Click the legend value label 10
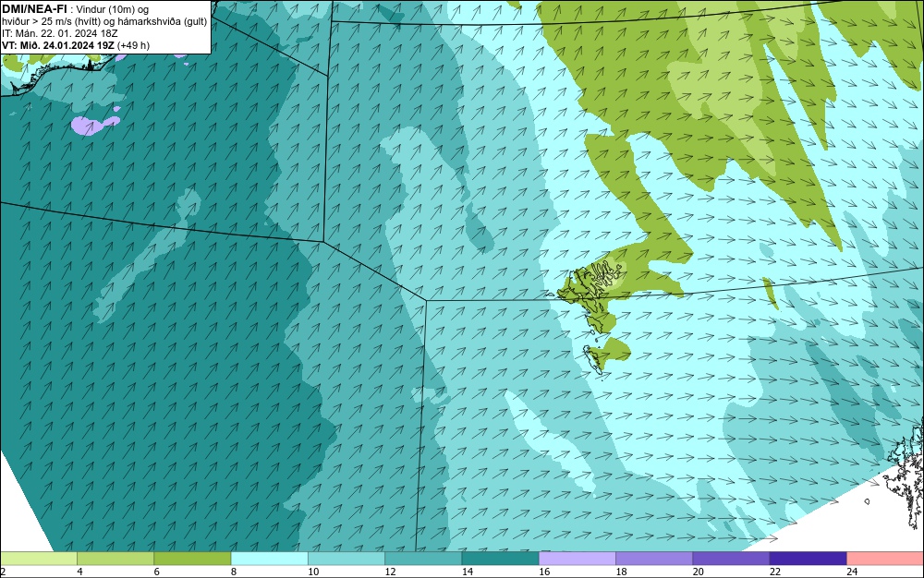This screenshot has height=578, width=924. (x=313, y=571)
